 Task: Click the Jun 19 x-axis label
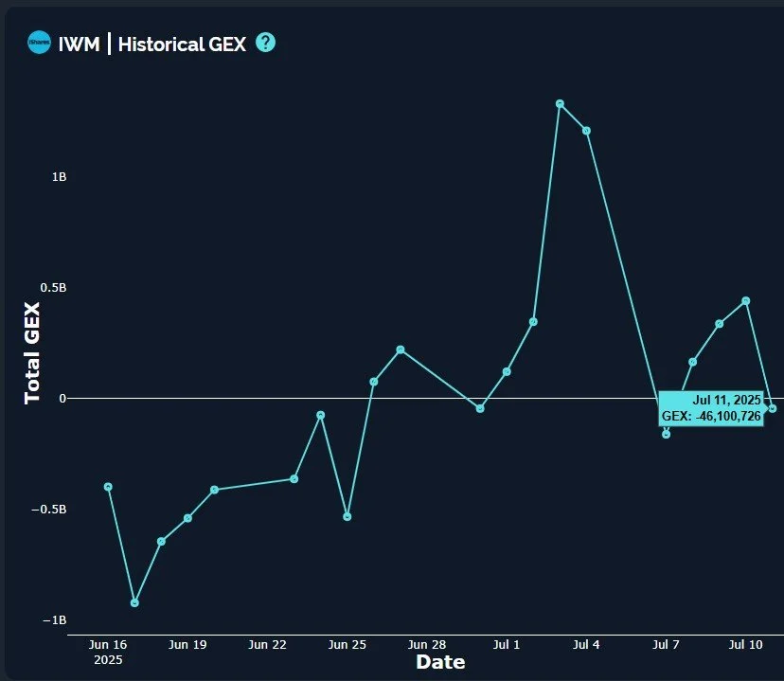(x=187, y=644)
